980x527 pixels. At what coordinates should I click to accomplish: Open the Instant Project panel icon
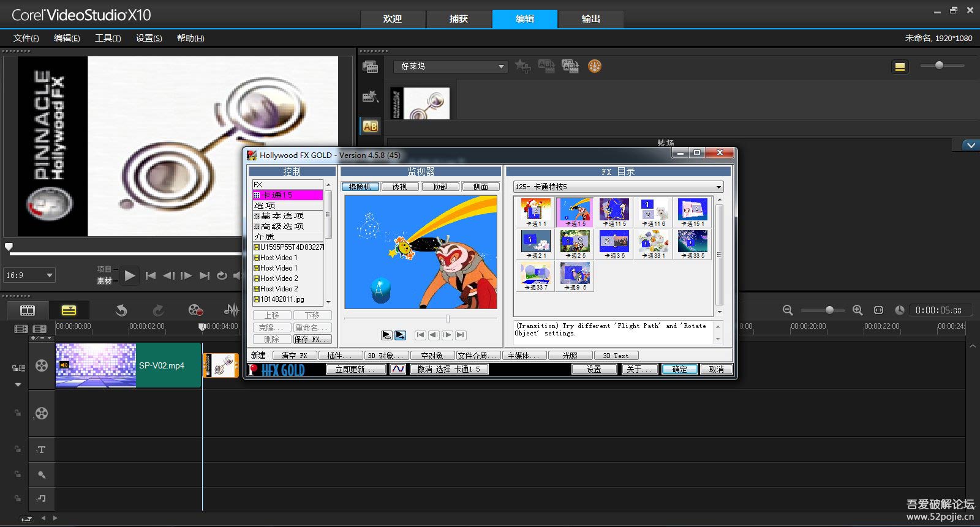[370, 97]
